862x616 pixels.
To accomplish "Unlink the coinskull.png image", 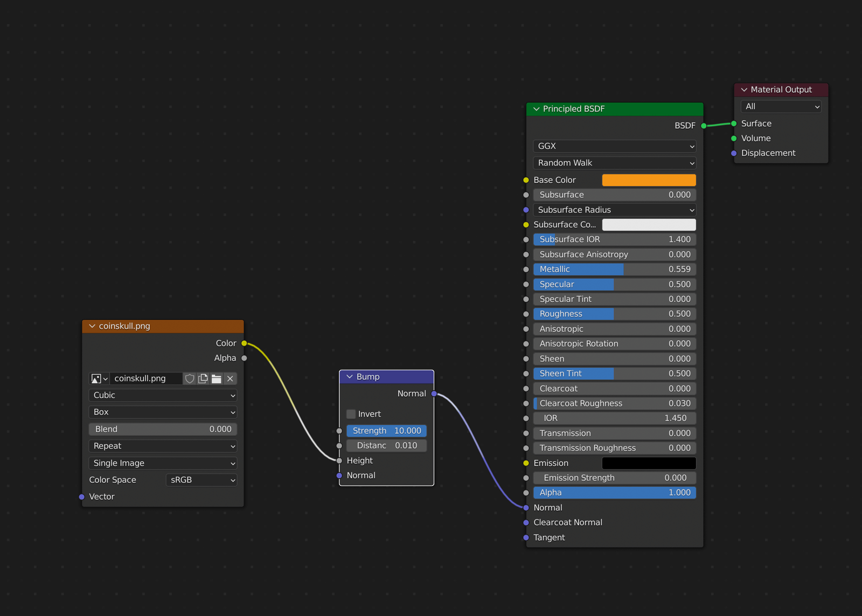I will [230, 378].
